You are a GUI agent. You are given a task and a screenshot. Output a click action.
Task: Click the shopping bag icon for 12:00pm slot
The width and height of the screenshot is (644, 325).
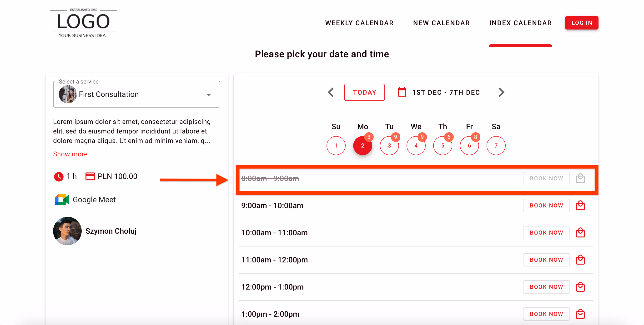point(580,287)
